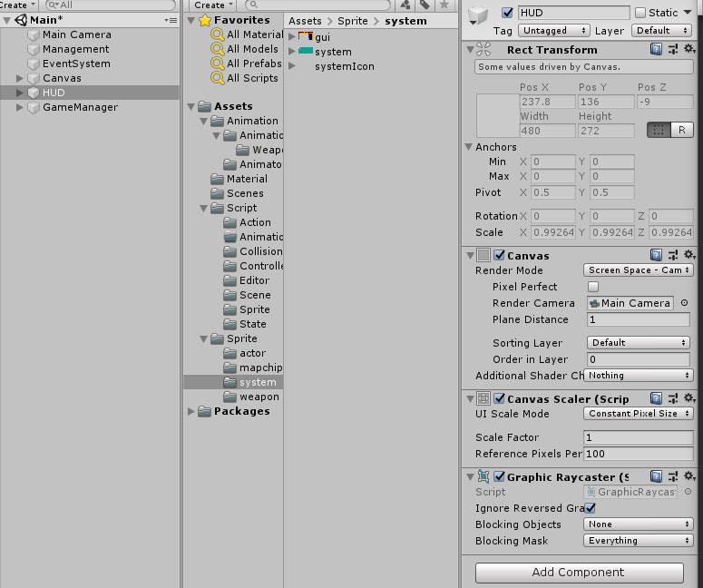The height and width of the screenshot is (588, 703).
Task: Select the system sprite asset
Action: [333, 52]
